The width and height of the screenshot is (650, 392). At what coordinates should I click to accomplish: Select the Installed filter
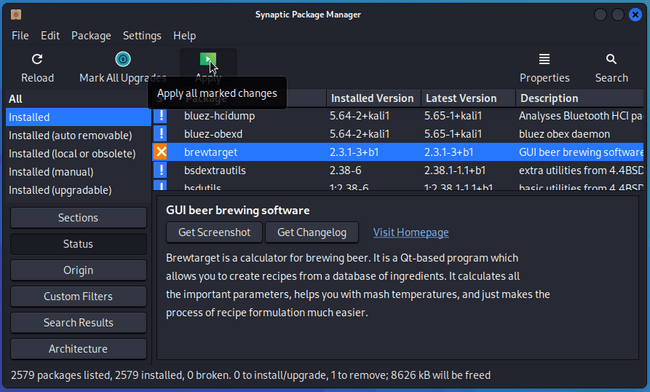(x=78, y=117)
